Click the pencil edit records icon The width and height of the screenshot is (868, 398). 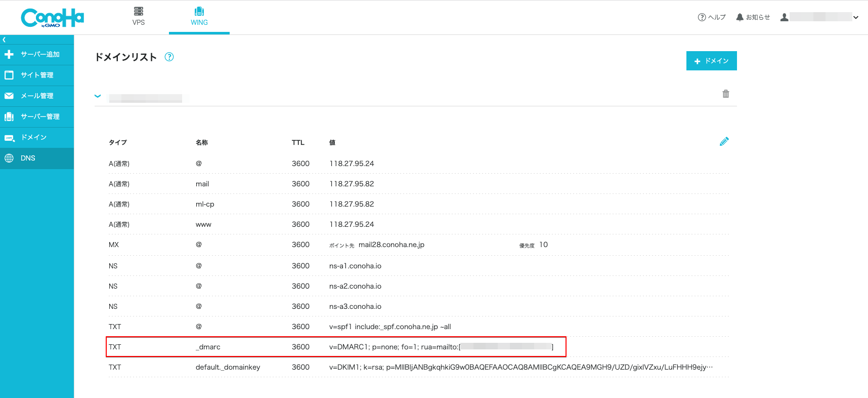[724, 141]
